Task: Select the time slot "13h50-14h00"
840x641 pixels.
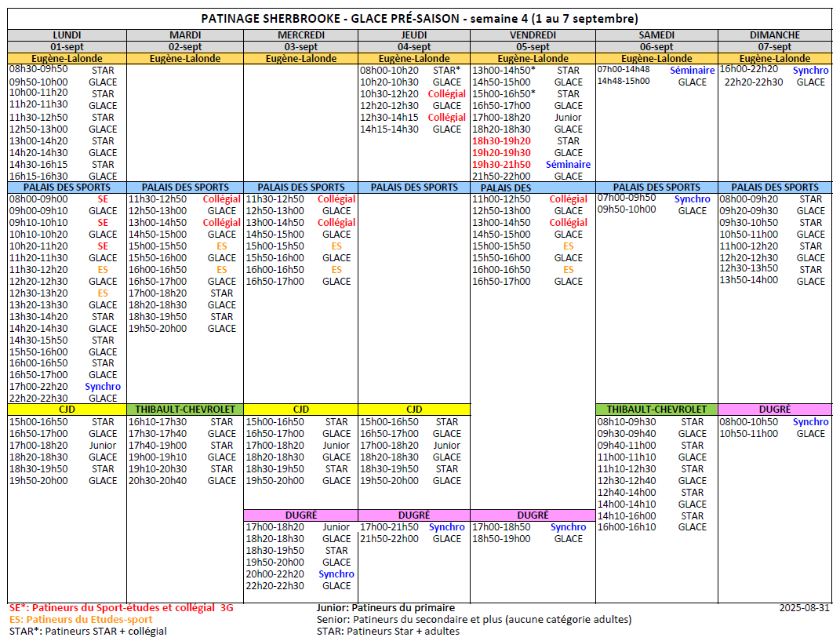Action: pos(749,280)
